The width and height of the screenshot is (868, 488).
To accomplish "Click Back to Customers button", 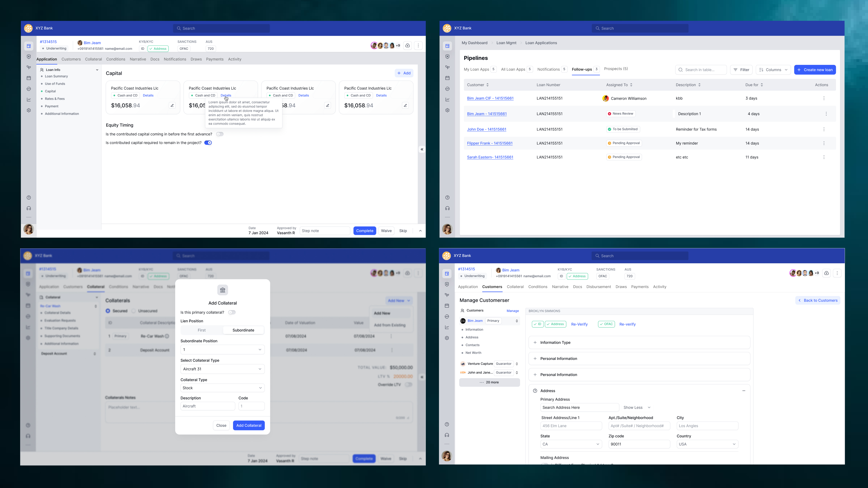I will (818, 300).
